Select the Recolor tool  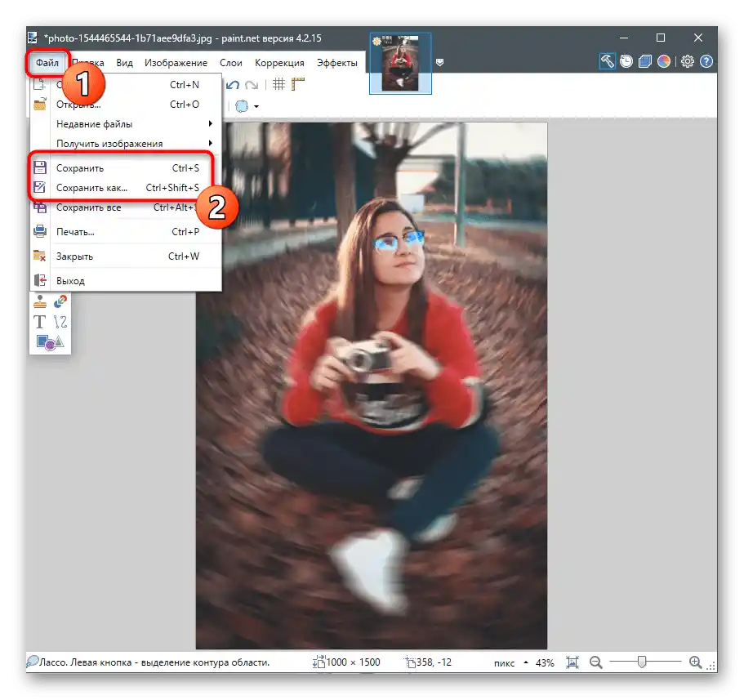tap(60, 301)
